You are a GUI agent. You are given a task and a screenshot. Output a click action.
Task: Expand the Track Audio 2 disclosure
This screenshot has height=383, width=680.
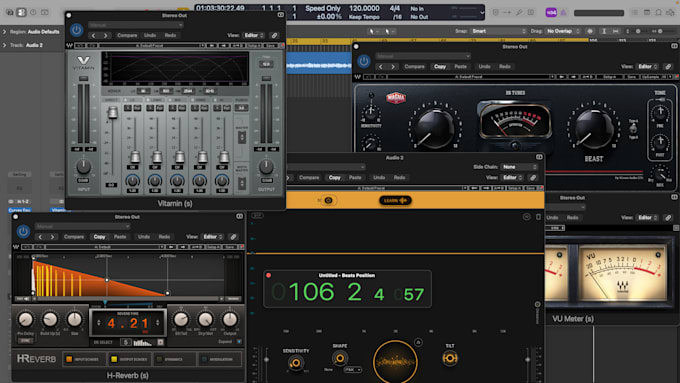(4, 45)
